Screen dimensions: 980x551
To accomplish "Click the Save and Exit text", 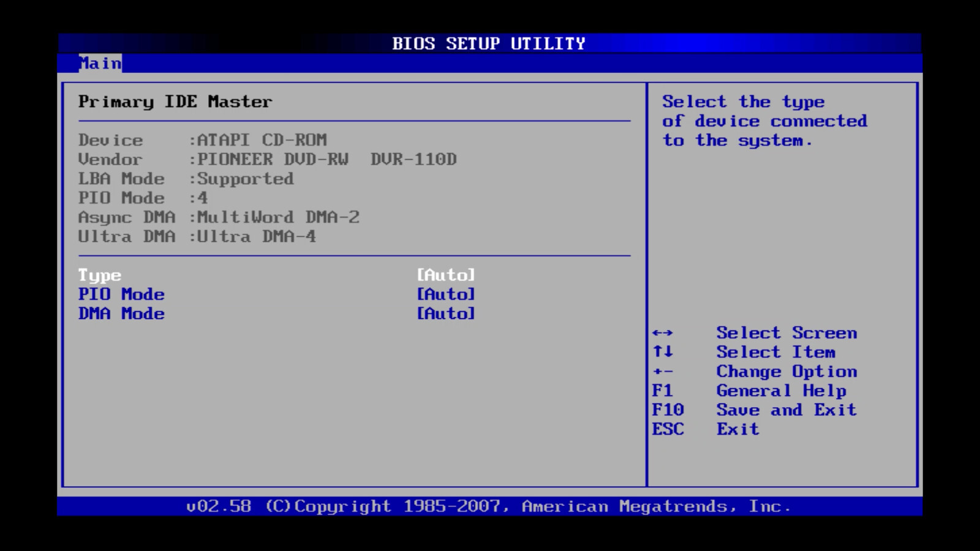I will (x=787, y=410).
